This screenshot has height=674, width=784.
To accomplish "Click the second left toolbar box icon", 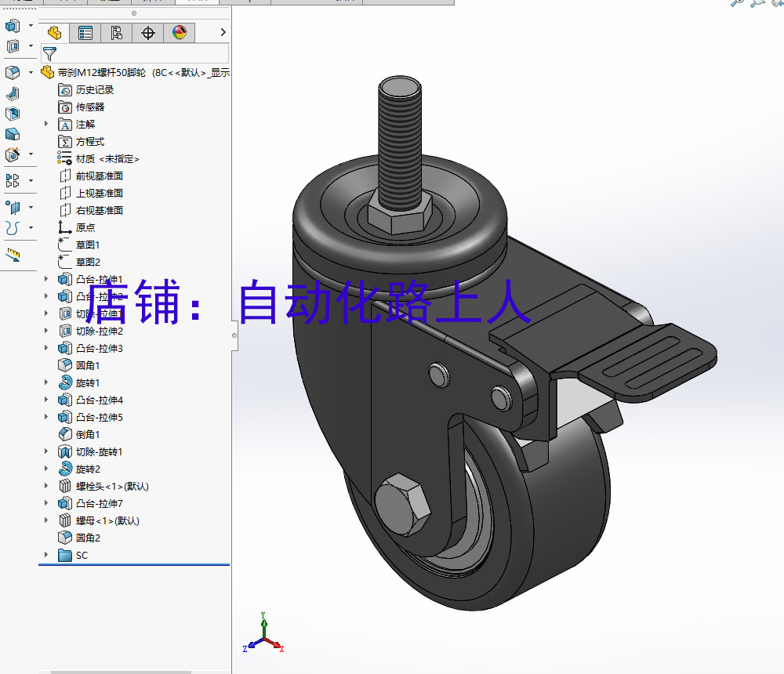I will 13,46.
